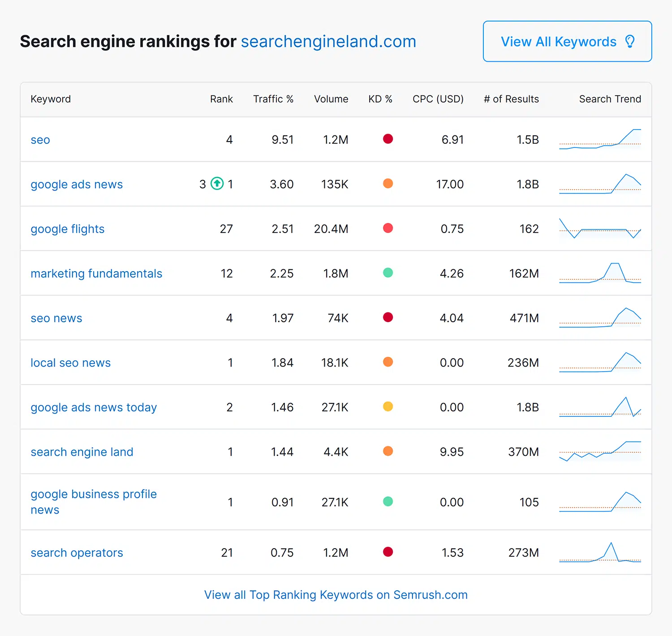The image size is (672, 636).
Task: Open the seo keyword link
Action: 40,139
